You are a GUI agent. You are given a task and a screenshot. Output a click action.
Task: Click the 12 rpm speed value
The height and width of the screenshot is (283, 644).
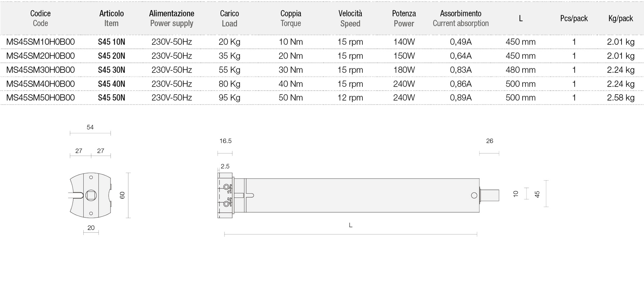(350, 98)
